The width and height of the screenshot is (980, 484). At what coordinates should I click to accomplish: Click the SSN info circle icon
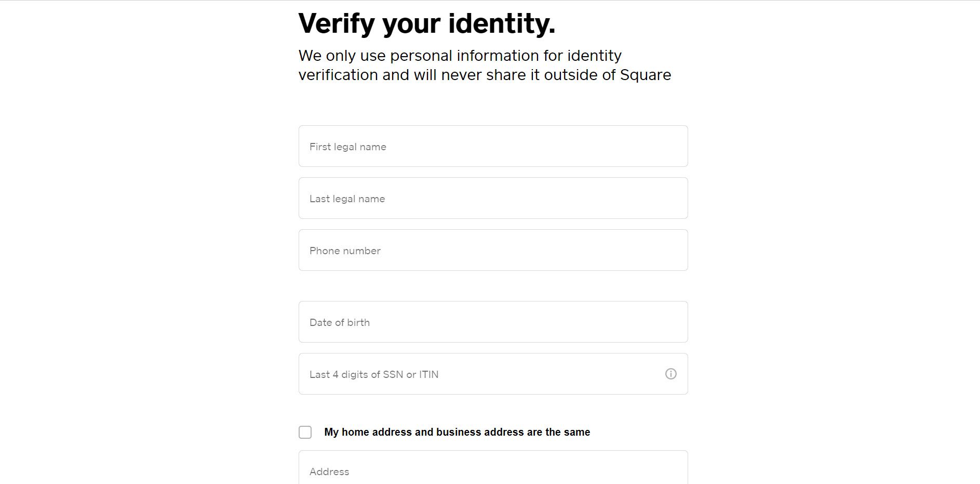[x=670, y=374]
